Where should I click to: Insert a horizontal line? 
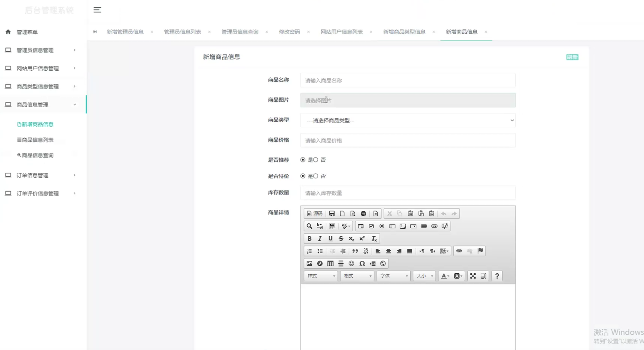click(x=341, y=263)
